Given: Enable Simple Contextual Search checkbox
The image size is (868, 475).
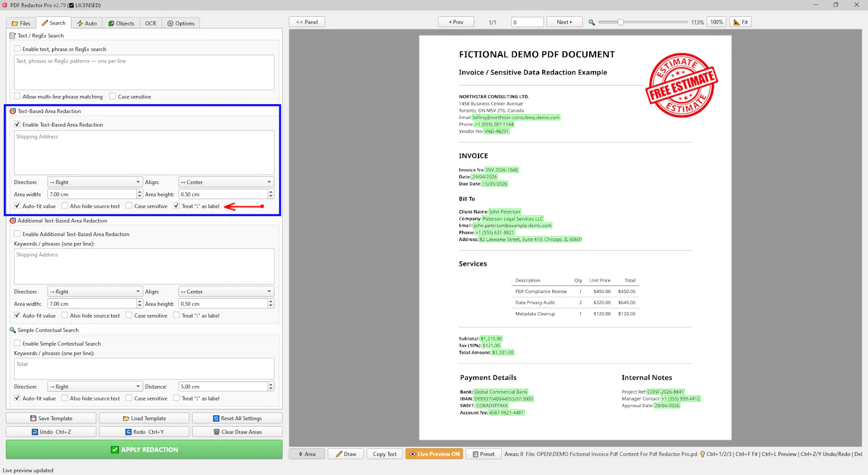Looking at the screenshot, I should point(17,343).
